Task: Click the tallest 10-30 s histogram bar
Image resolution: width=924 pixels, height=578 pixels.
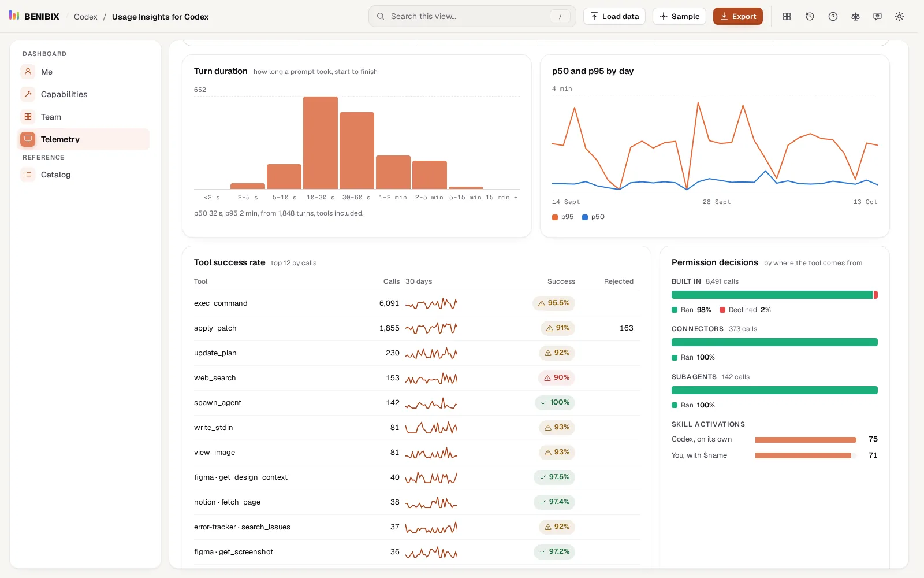Action: pos(321,143)
